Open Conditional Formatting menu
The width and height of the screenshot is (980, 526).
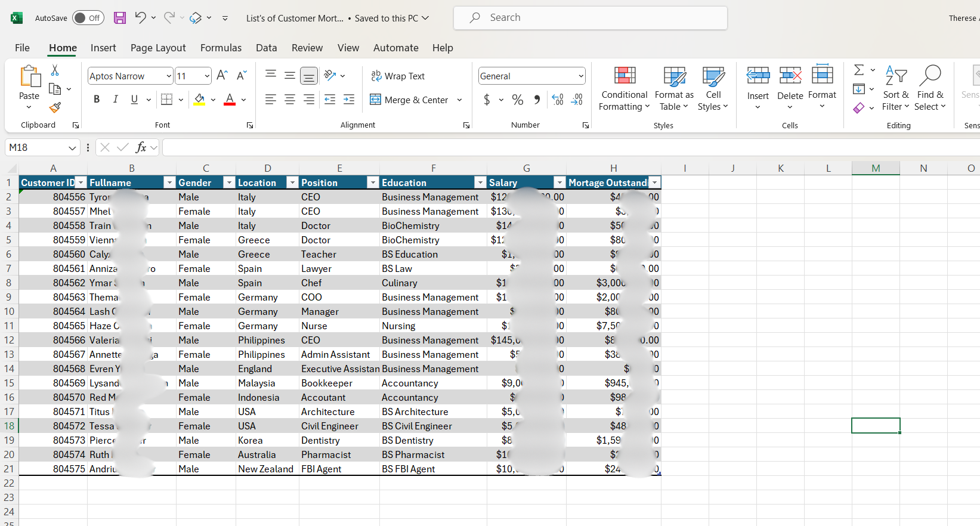tap(625, 88)
